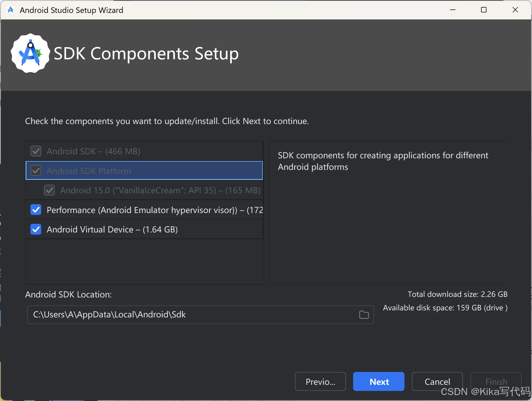Click the SDK components description text
Viewport: 532px width, 401px height.
tap(383, 161)
